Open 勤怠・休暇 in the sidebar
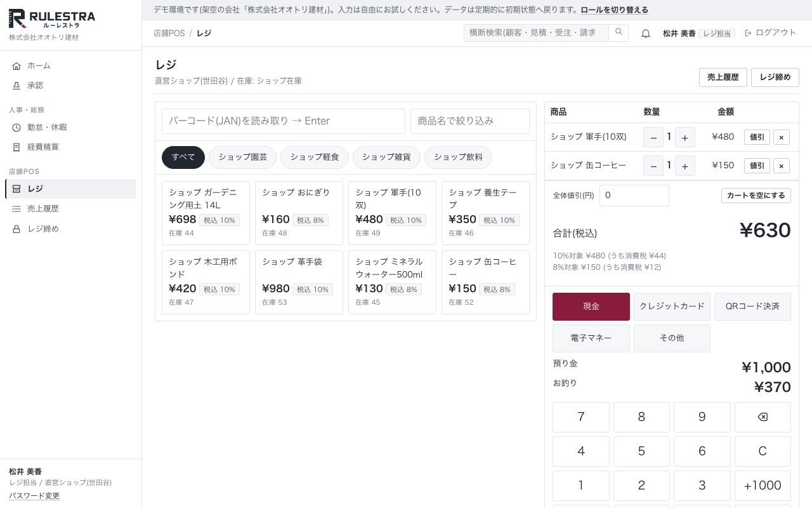 point(70,127)
